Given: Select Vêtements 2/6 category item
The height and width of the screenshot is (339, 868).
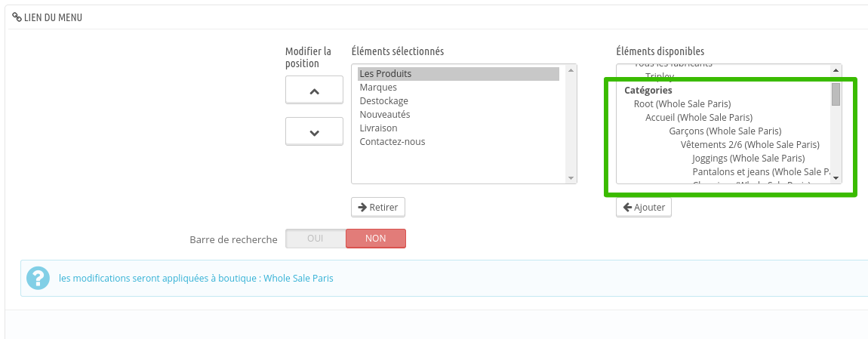Looking at the screenshot, I should tap(749, 144).
